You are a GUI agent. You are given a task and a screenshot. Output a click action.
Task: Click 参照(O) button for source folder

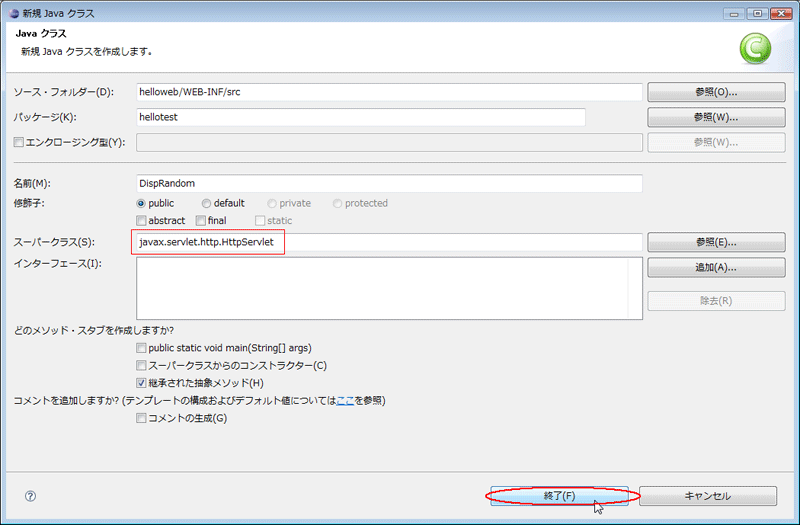tap(716, 92)
